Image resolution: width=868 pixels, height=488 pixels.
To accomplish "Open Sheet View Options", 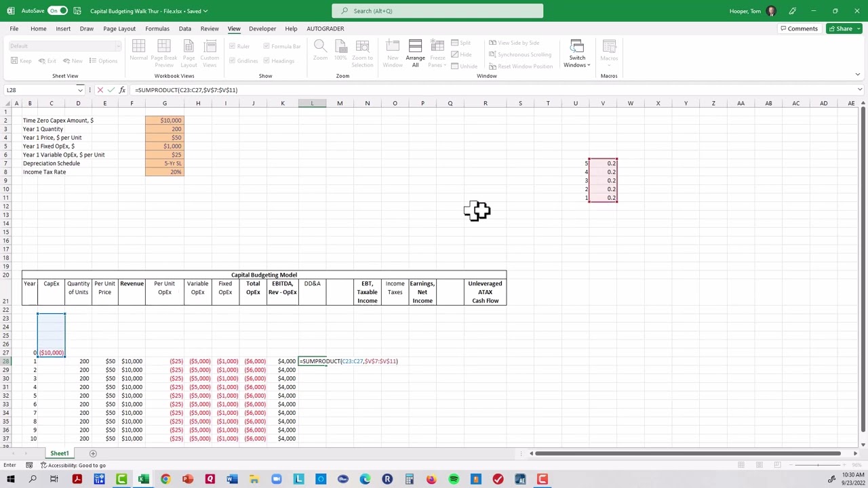I will [x=103, y=61].
